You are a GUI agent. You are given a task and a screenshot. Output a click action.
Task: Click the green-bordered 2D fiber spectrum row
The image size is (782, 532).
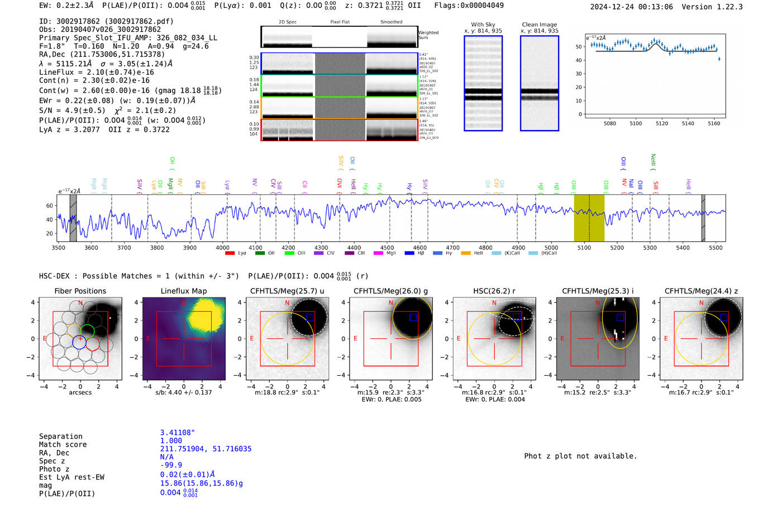click(x=339, y=85)
